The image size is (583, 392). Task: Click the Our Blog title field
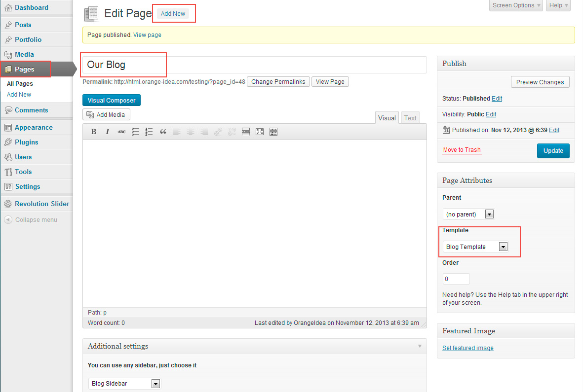pos(255,65)
